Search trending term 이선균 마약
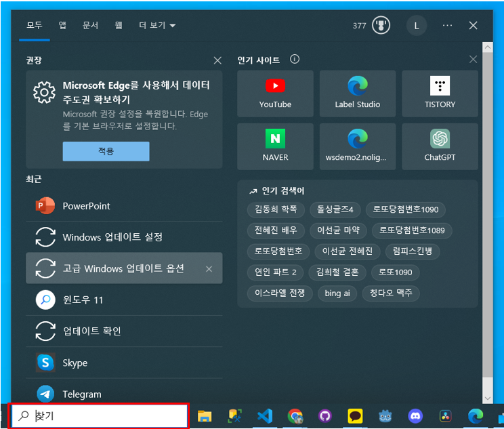The height and width of the screenshot is (429, 504). (x=338, y=230)
